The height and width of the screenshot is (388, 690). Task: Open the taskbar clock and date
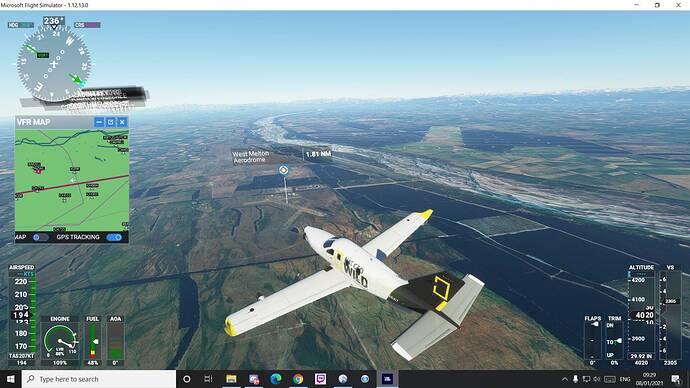point(650,379)
